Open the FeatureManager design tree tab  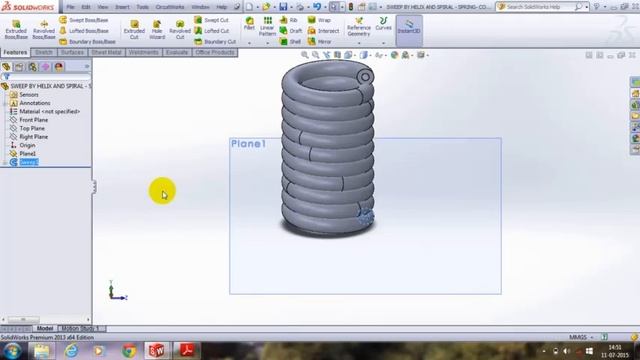[x=6, y=67]
